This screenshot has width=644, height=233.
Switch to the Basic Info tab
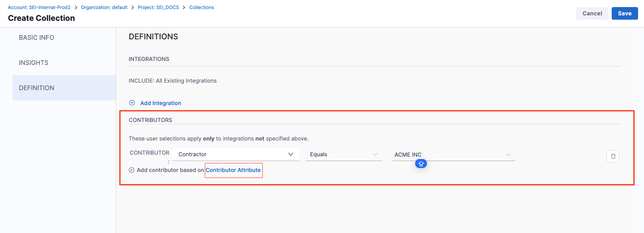click(37, 37)
